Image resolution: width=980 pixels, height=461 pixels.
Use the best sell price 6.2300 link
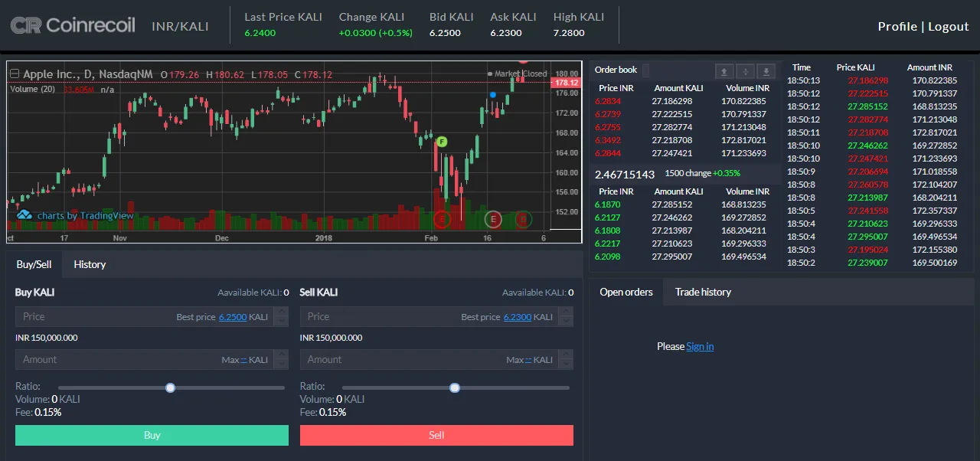518,317
